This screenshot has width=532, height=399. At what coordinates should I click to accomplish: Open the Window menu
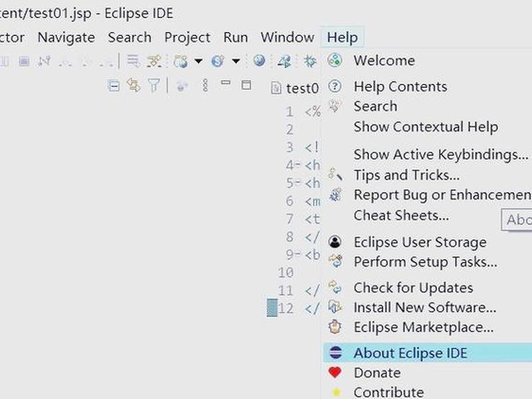point(287,37)
